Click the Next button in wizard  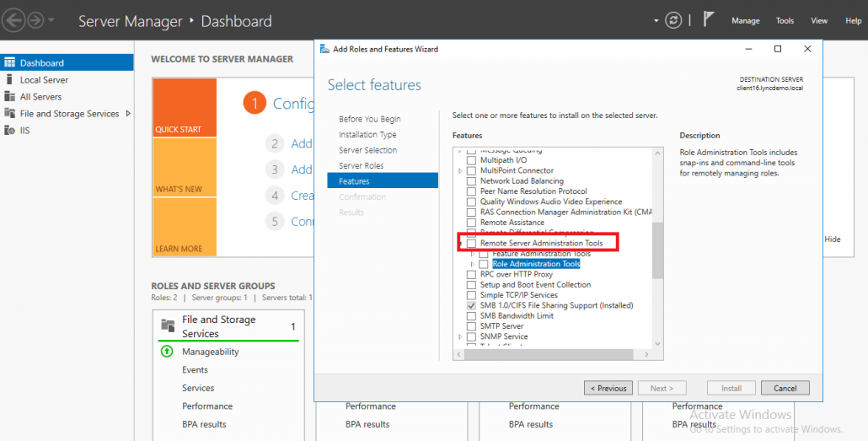click(662, 388)
